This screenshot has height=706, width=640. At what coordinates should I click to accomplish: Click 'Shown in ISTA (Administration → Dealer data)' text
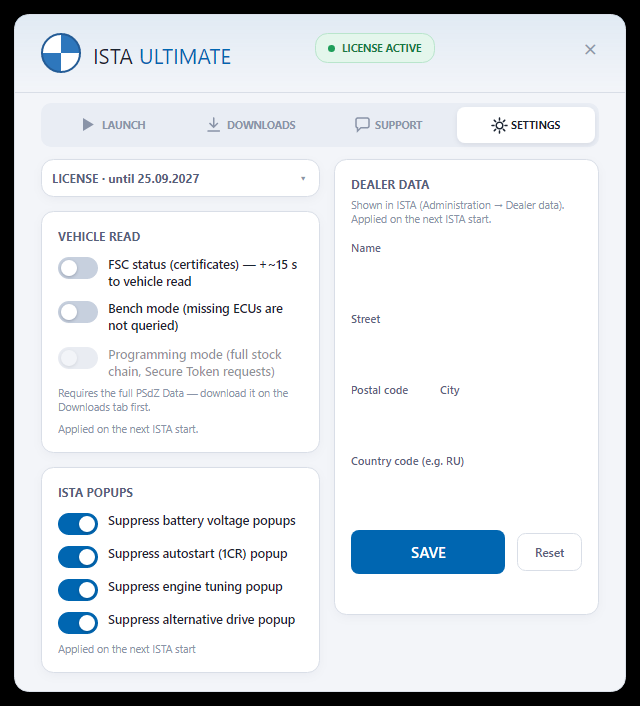click(458, 205)
